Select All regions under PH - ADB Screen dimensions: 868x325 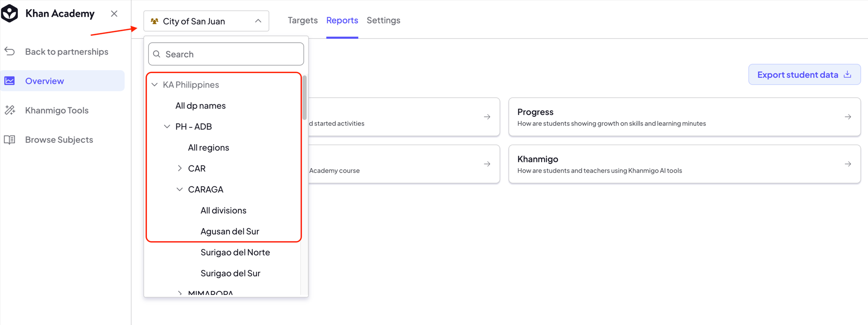[x=209, y=147]
